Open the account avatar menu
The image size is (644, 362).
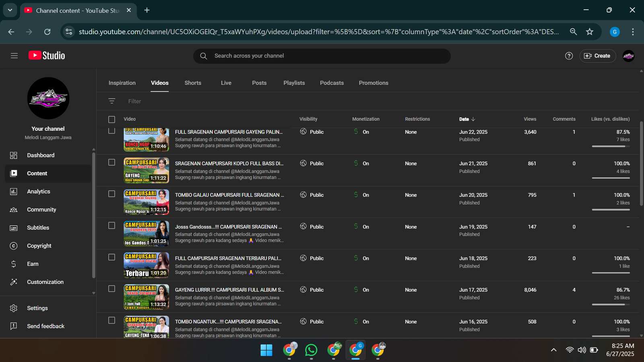pos(628,56)
